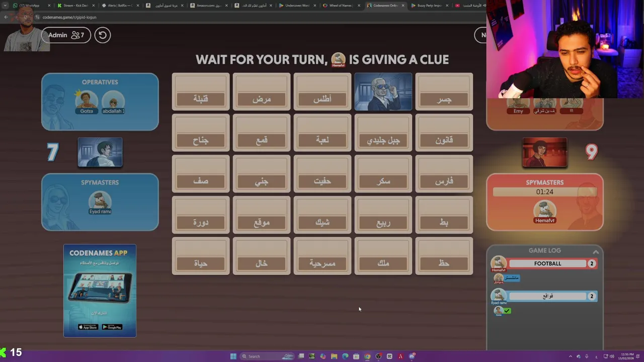Select the word card مرض

coord(262,92)
